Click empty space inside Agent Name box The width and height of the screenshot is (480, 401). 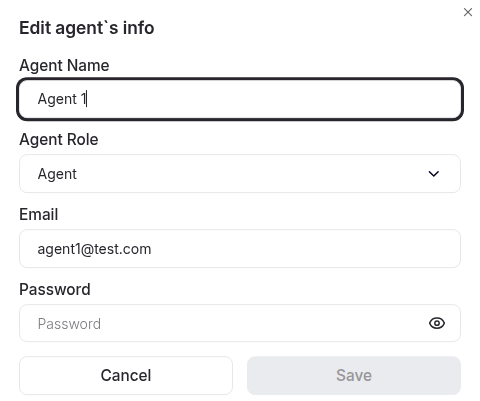coord(273,99)
